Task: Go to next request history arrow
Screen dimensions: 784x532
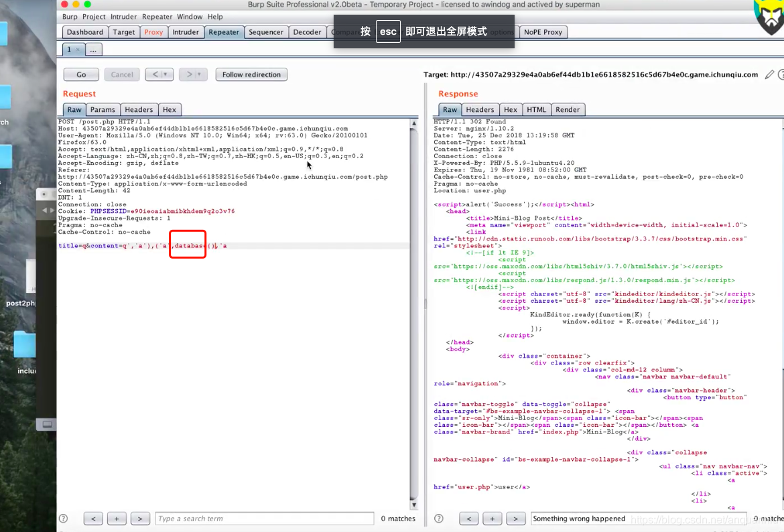Action: click(x=188, y=74)
